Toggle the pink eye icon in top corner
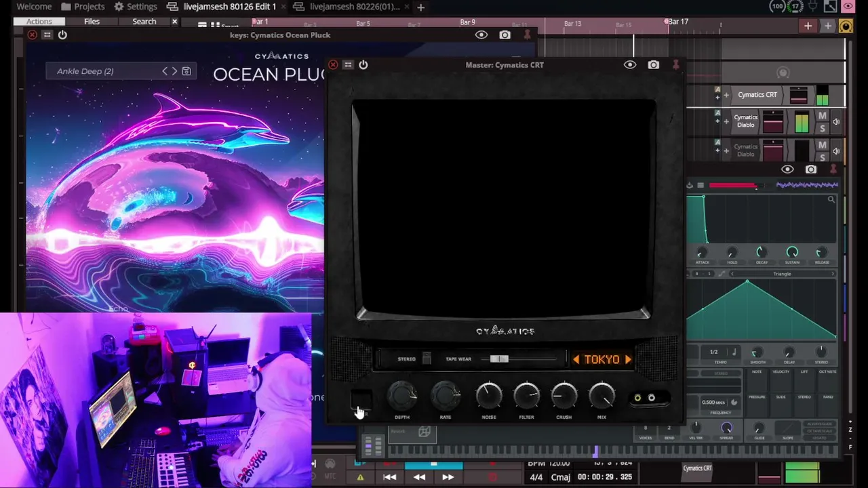This screenshot has height=488, width=868. pos(848,7)
